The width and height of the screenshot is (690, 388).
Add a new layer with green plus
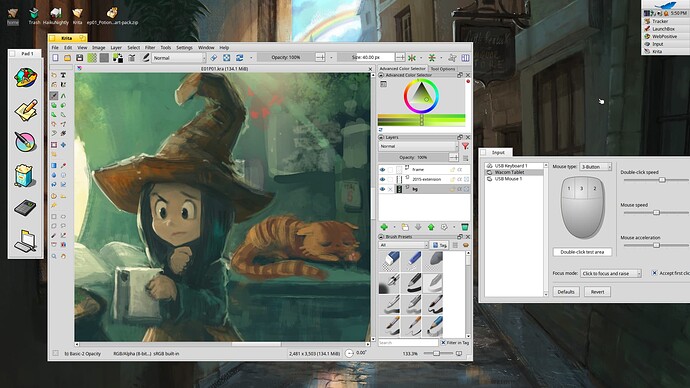point(384,227)
